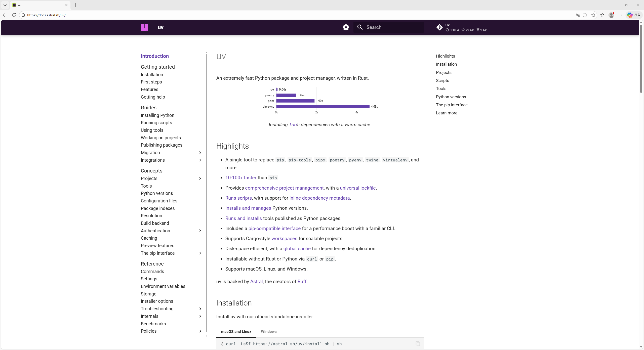Click the translate page icon in address bar
Image resolution: width=644 pixels, height=350 pixels.
click(578, 15)
